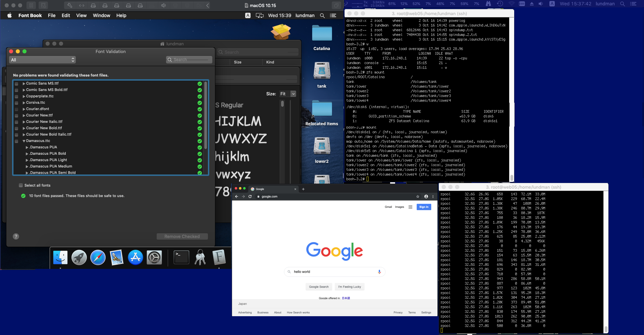644x335 pixels.
Task: Open Font Book icon in Dock
Action: coord(219,257)
